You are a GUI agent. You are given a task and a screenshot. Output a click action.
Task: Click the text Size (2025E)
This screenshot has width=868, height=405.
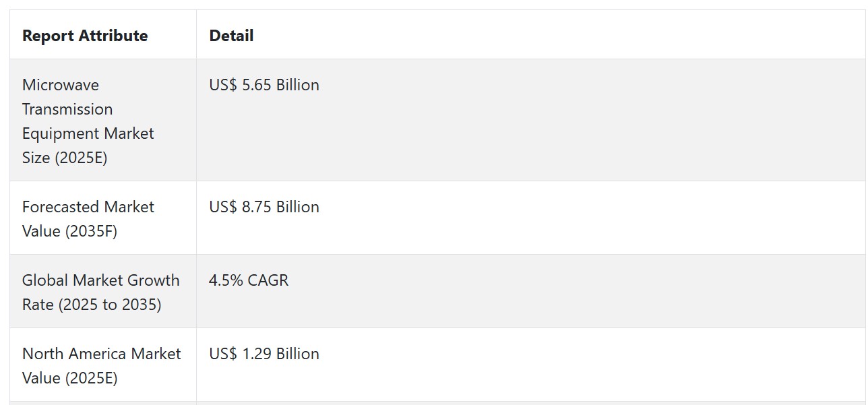coord(65,158)
